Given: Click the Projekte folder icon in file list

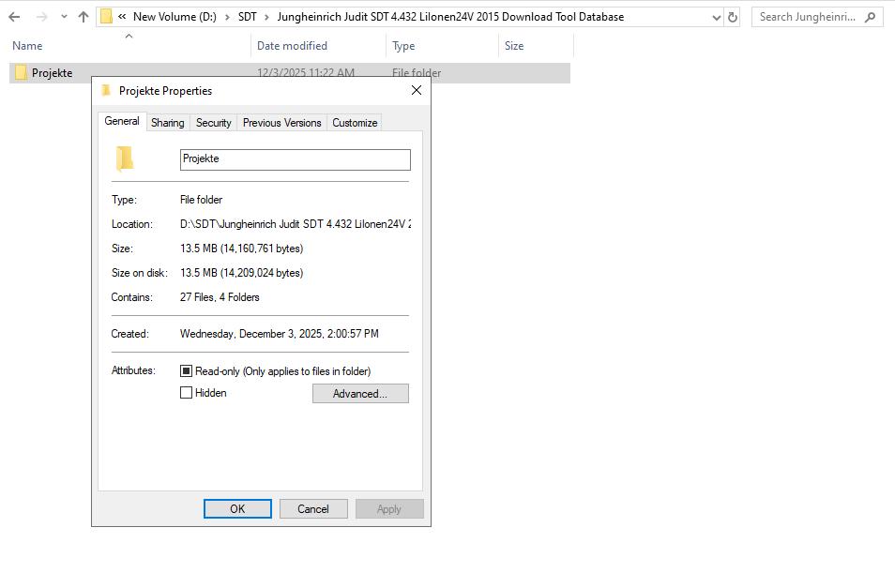Looking at the screenshot, I should [21, 72].
